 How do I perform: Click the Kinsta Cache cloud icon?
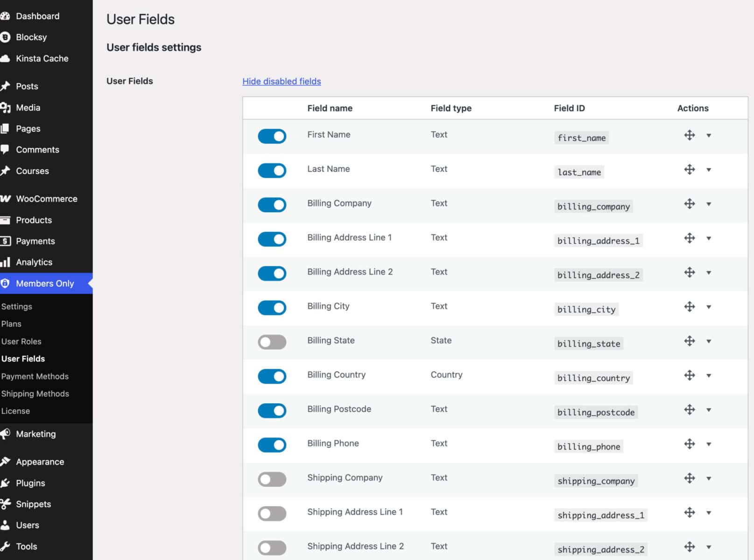click(5, 58)
